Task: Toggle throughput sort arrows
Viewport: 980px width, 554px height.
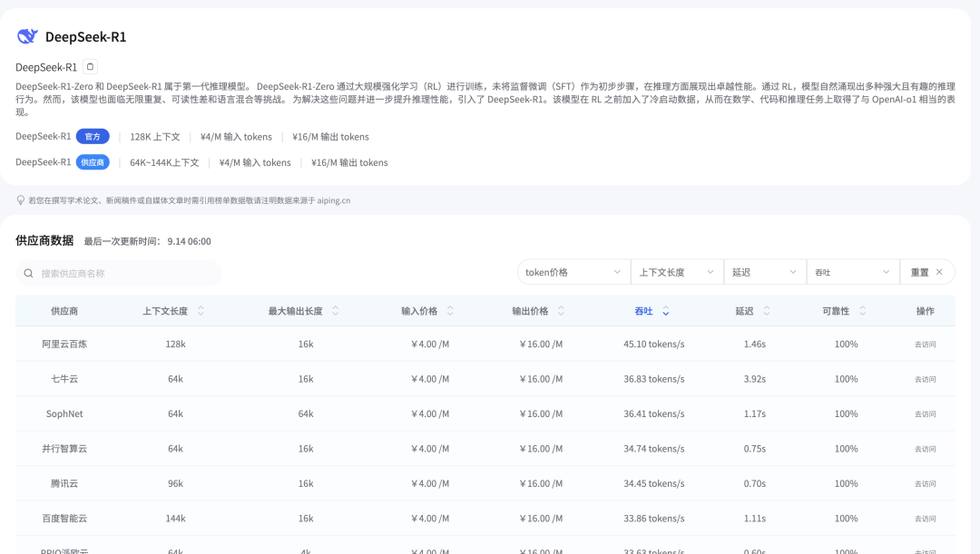Action: point(666,310)
